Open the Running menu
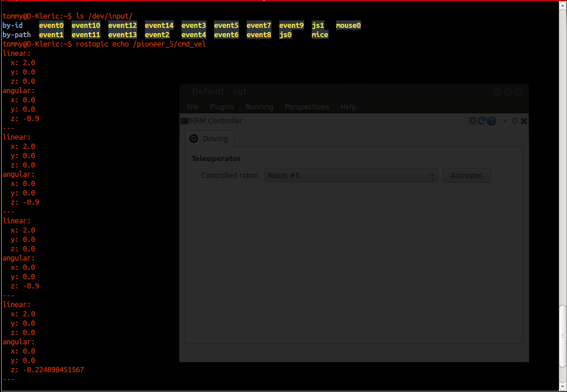Screen dimensions: 567x392 259,107
